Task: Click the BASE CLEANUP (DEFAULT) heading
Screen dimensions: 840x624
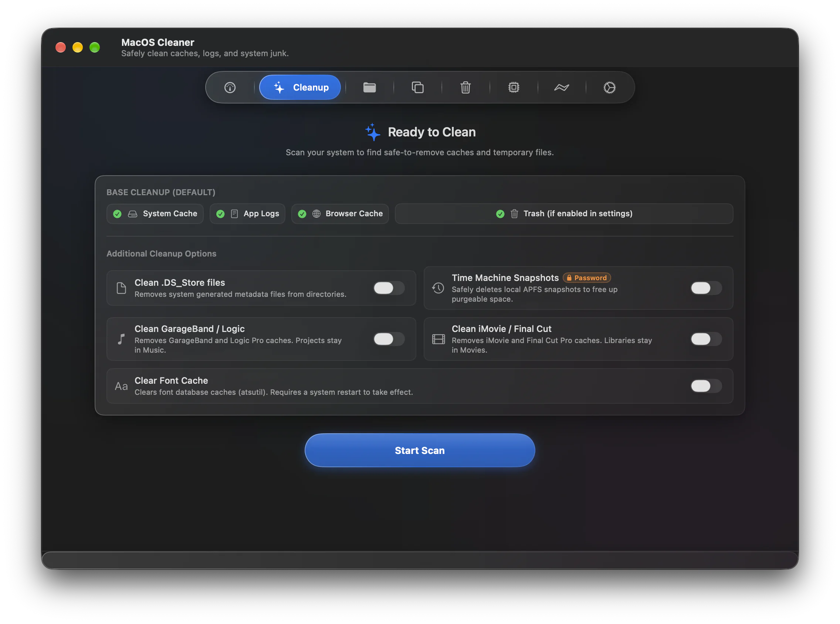Action: point(161,192)
